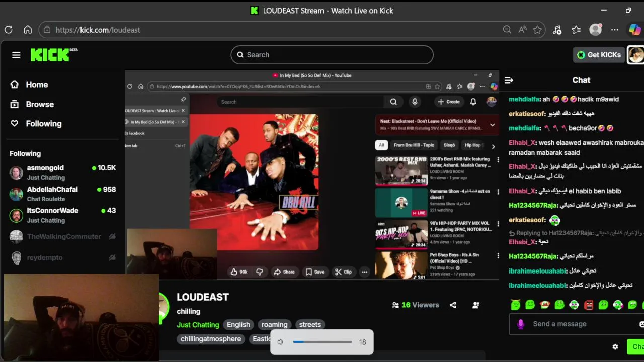644x362 pixels.
Task: Start Read Aloud from the address bar
Action: (x=523, y=30)
